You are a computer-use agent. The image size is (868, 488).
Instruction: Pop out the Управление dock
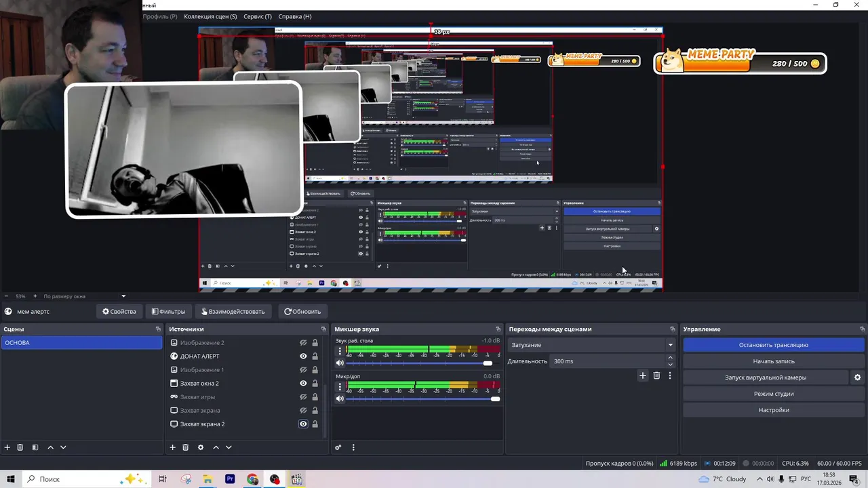(863, 329)
